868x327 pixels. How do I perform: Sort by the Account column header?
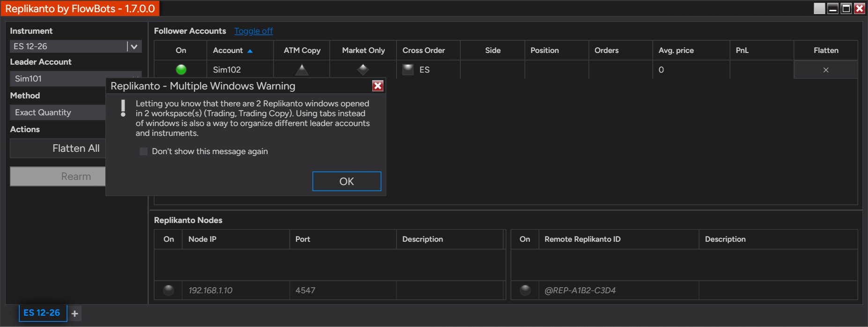[240, 51]
